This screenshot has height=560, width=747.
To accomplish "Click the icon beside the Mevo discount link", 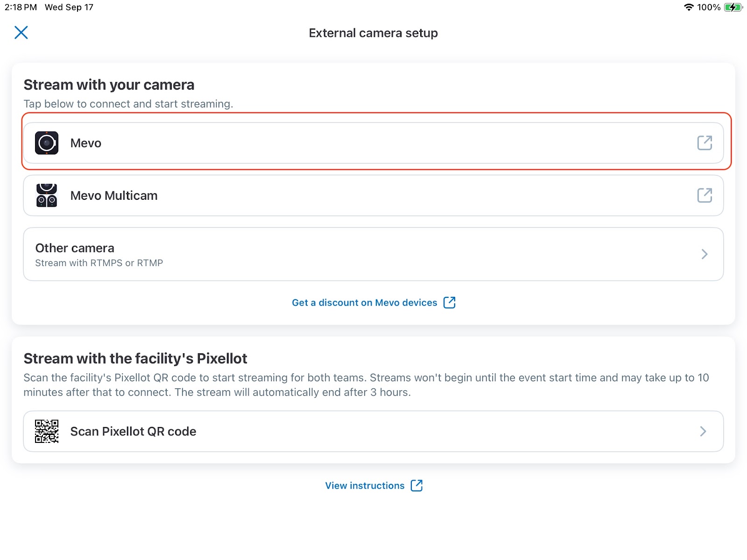I will point(449,302).
